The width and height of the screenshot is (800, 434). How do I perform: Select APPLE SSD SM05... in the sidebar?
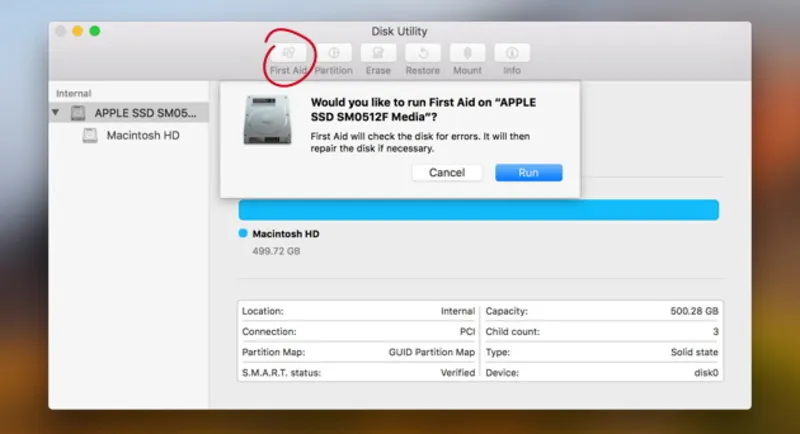tap(129, 113)
